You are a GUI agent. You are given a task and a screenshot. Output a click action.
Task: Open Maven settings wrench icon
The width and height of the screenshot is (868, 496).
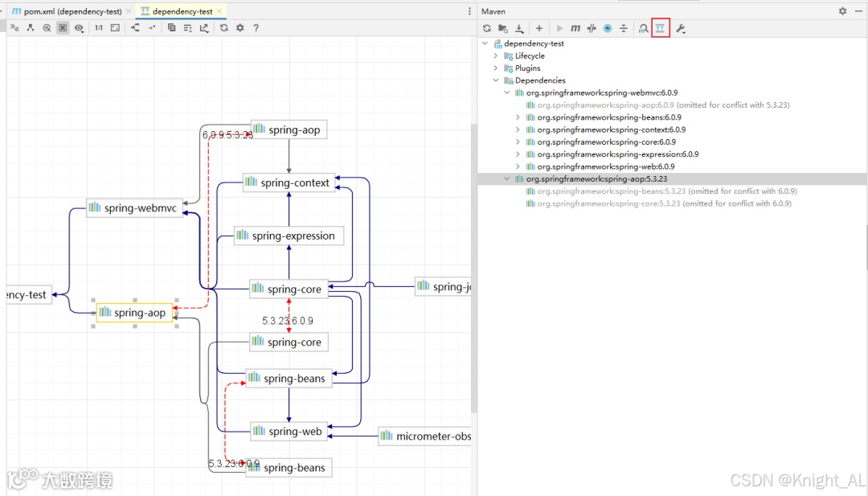(681, 28)
